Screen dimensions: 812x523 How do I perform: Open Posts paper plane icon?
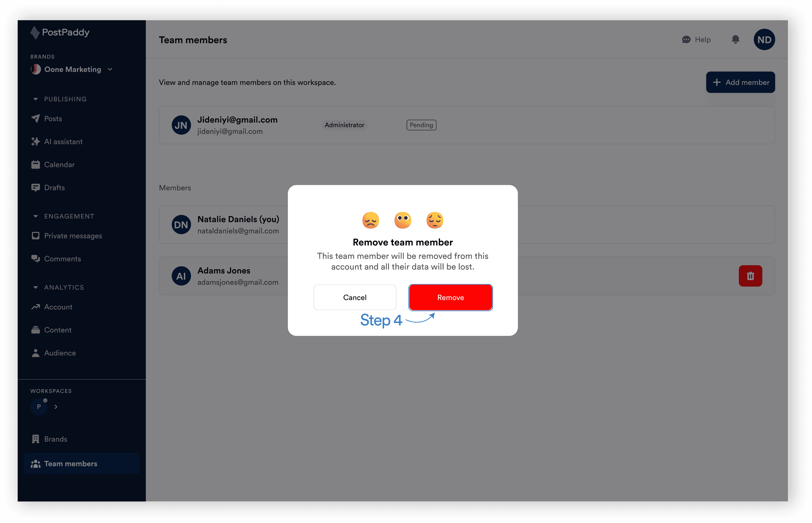(36, 119)
